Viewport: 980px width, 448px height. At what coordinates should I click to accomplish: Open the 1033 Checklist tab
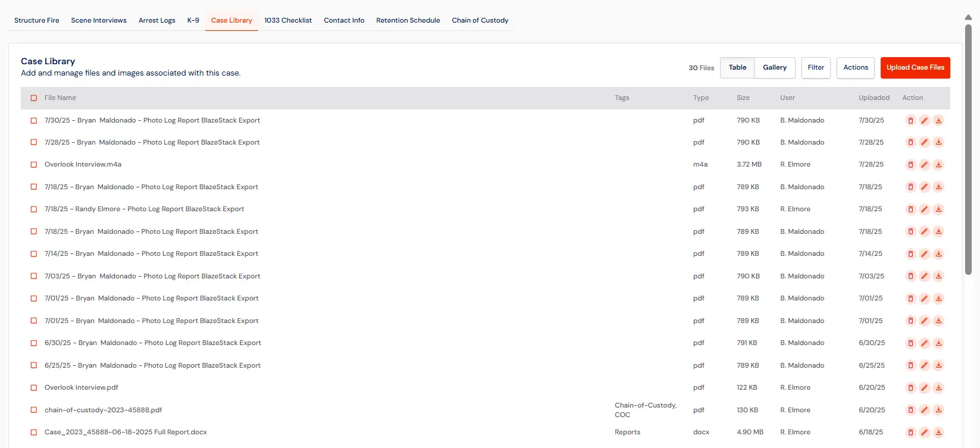pos(288,20)
